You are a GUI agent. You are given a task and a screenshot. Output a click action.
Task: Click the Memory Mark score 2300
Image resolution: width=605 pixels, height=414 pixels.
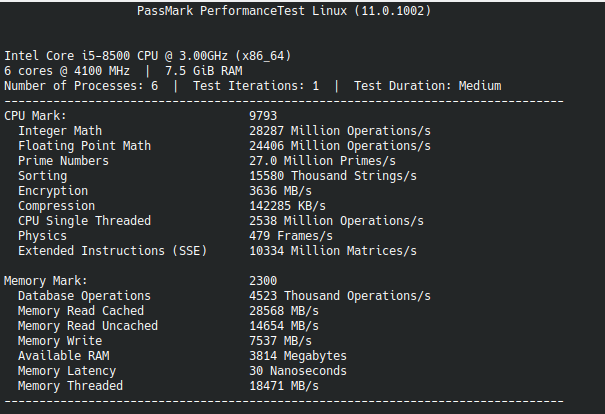click(x=263, y=281)
